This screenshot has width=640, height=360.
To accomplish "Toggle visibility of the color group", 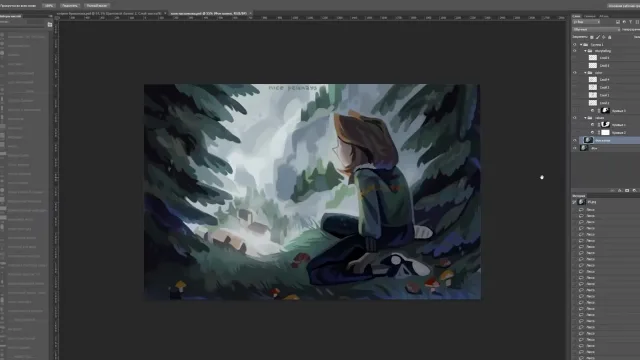I will [575, 73].
